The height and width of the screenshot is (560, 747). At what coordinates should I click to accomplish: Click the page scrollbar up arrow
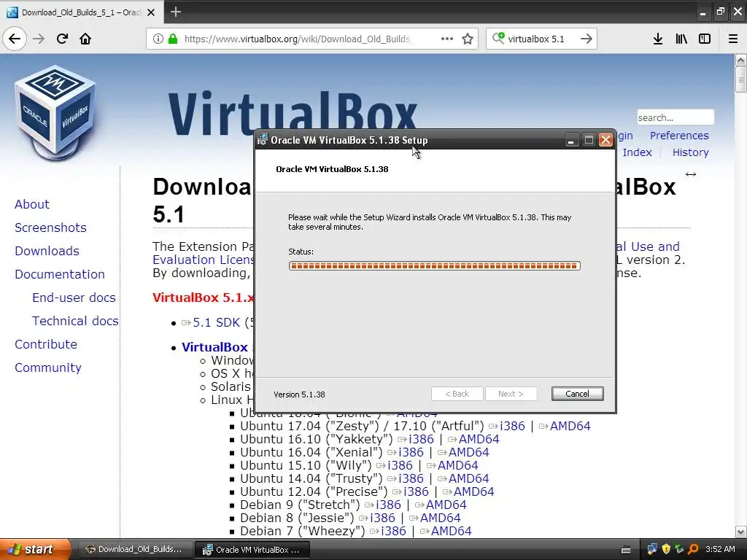pos(741,60)
